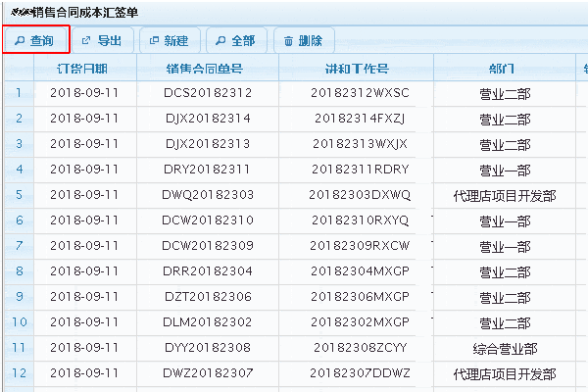588x392 pixels.
Task: Click the 导出 export arrow icon
Action: (86, 40)
